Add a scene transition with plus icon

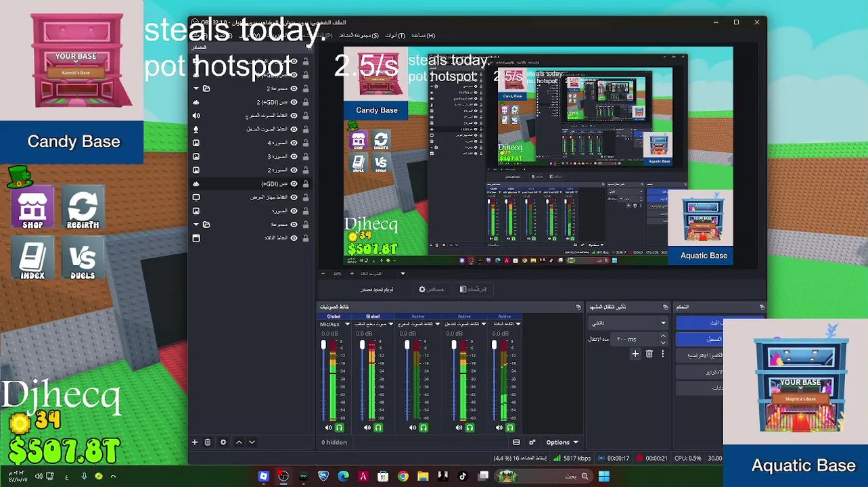click(635, 354)
